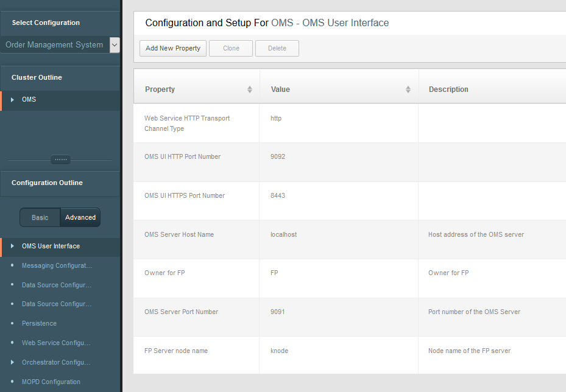
Task: Select the MOPD Configuration outline item
Action: tap(51, 382)
